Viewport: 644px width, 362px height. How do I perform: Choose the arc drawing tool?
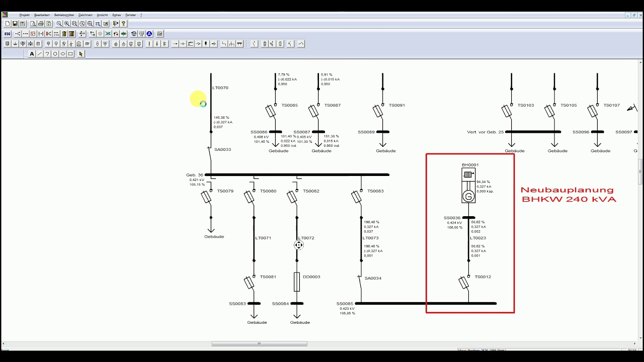click(47, 54)
